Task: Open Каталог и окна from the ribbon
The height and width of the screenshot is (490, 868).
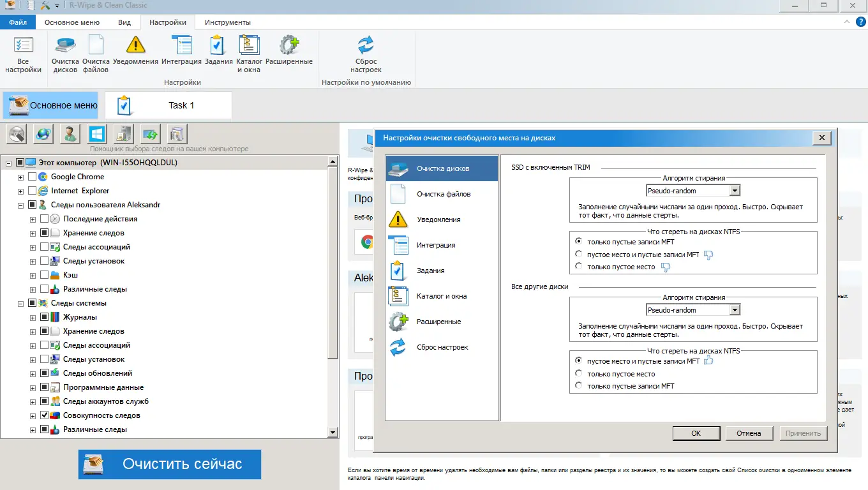Action: 248,55
